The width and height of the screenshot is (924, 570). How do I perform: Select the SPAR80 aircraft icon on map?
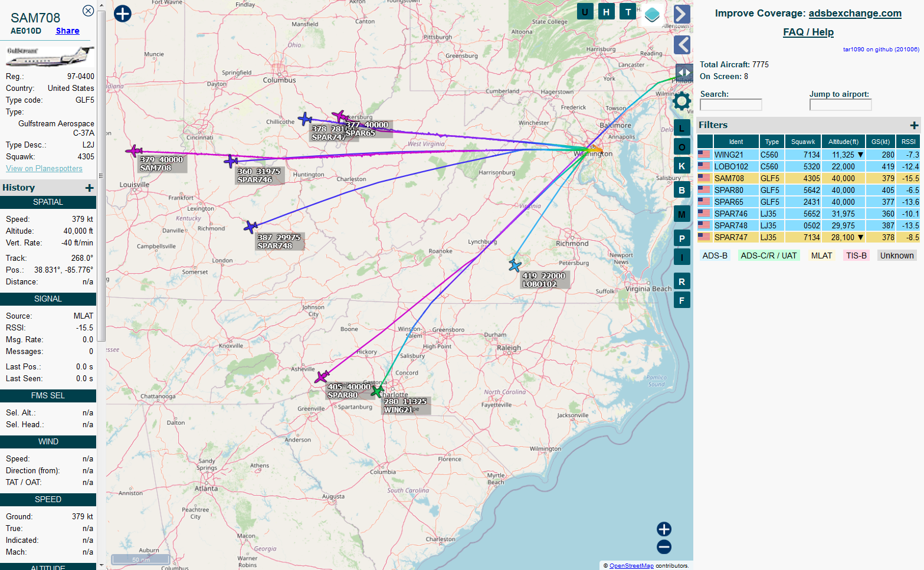pos(322,376)
